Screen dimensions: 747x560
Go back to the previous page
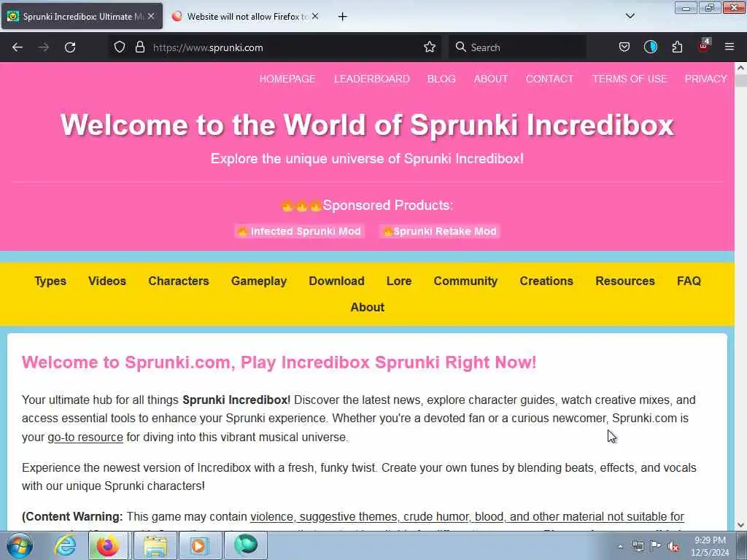(x=18, y=47)
